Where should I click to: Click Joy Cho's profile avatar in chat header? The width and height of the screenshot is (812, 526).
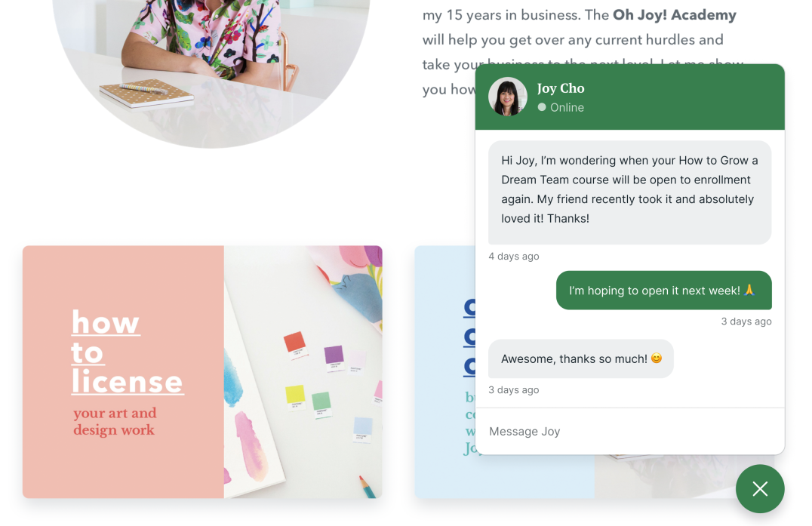pyautogui.click(x=507, y=97)
